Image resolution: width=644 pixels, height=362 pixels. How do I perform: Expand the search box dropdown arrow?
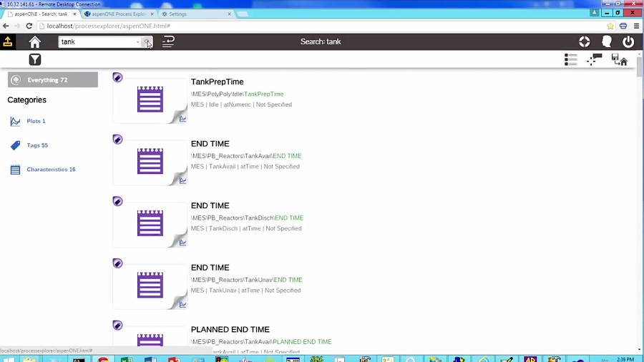[137, 42]
